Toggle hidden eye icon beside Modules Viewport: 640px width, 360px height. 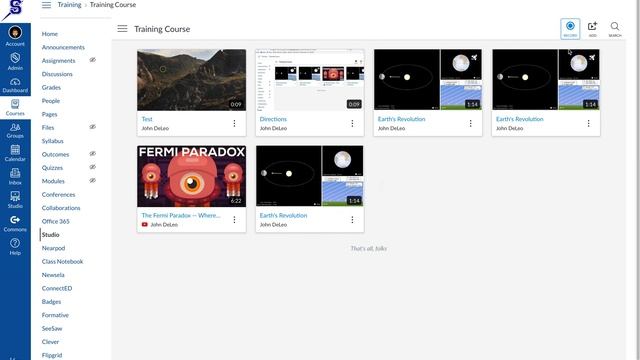point(93,180)
